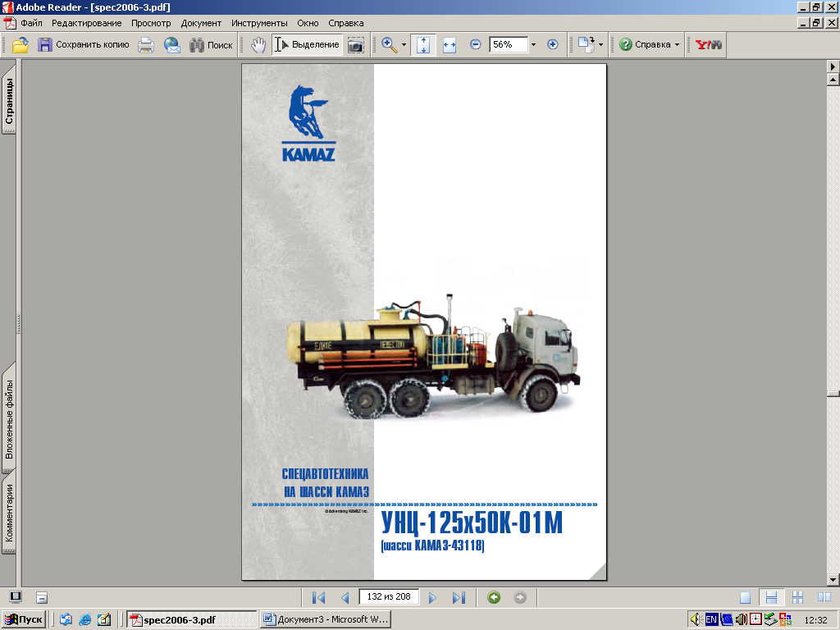Expand the rotate view dropdown arrow
The width and height of the screenshot is (840, 630).
click(x=600, y=45)
